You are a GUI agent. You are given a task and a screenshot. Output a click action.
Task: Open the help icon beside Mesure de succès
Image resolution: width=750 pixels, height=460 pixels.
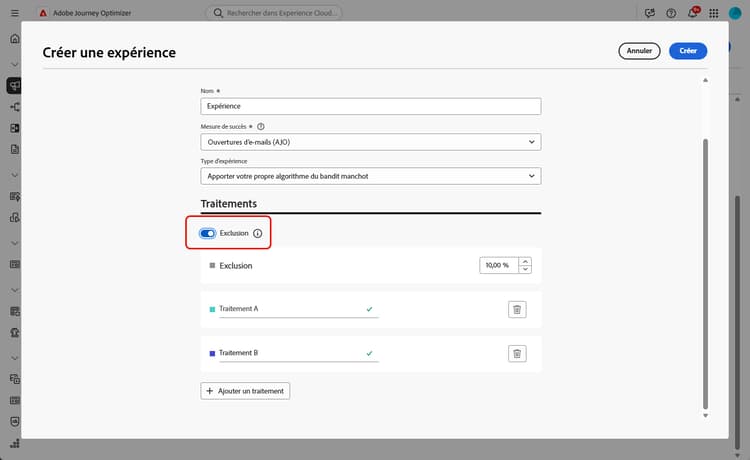coord(262,127)
